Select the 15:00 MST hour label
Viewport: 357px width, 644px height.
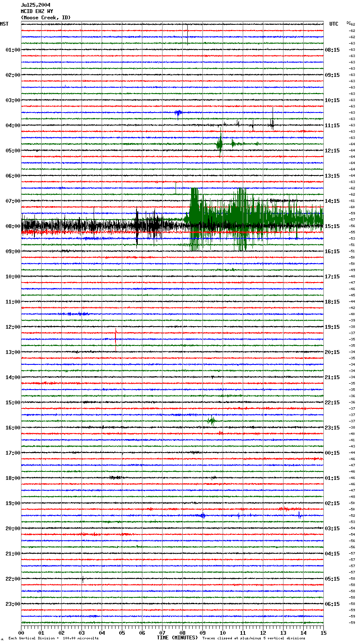coord(13,403)
